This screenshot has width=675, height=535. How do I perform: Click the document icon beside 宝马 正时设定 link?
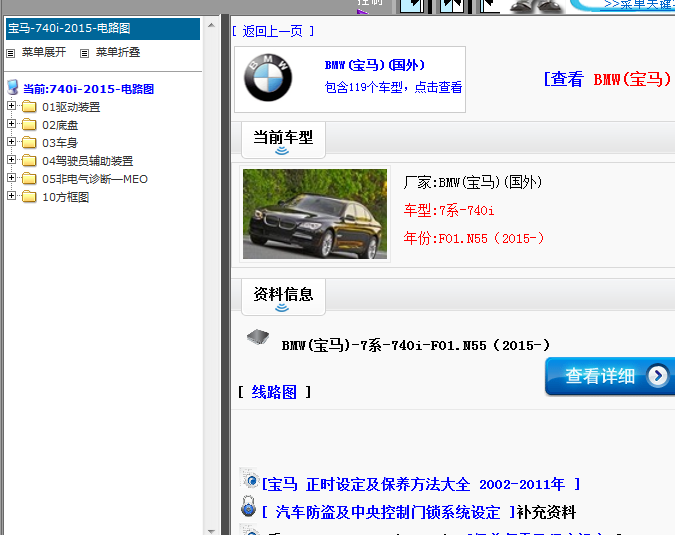[249, 479]
